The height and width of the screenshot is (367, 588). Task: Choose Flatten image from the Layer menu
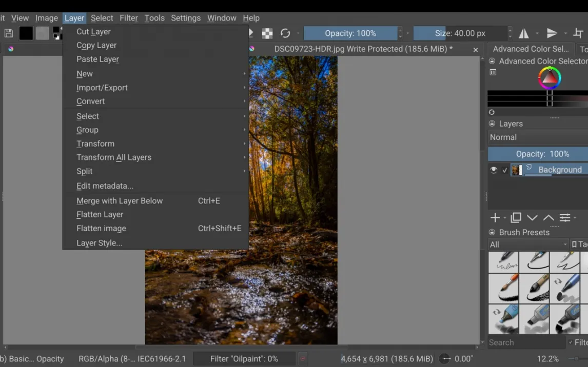[101, 228]
